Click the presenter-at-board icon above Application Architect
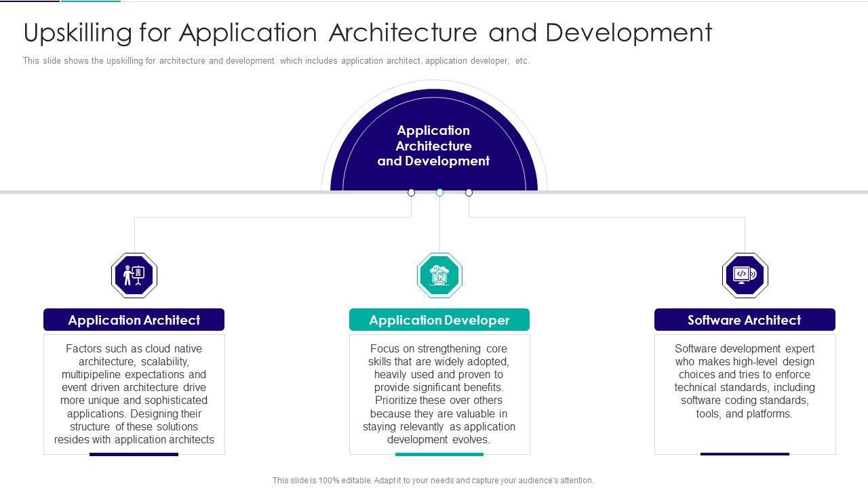 134,275
